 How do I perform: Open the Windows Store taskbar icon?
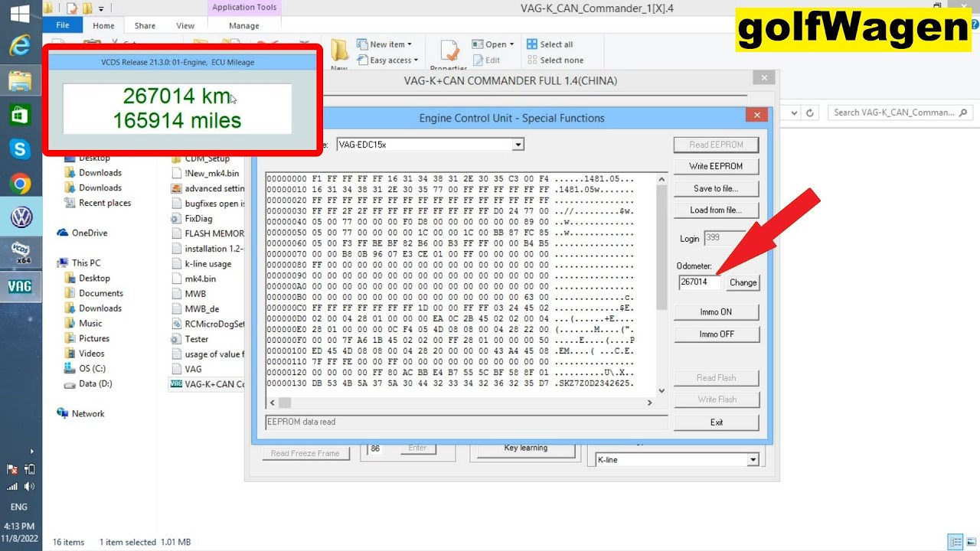click(20, 115)
